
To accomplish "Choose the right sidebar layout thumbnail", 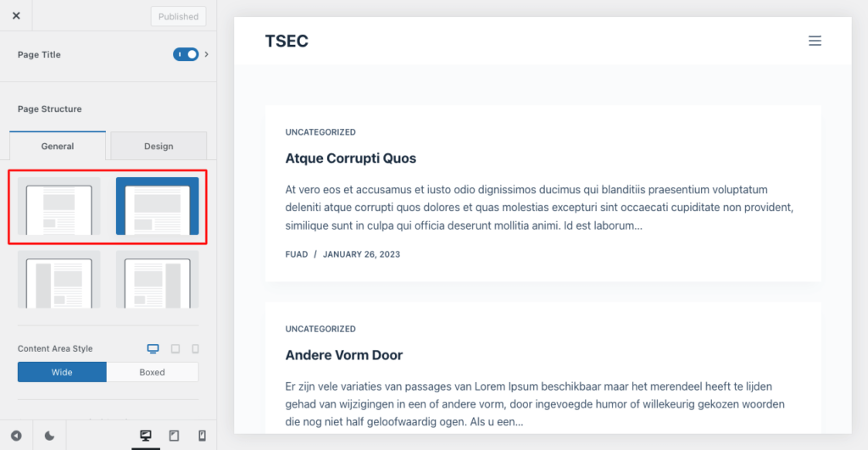I will (x=157, y=279).
